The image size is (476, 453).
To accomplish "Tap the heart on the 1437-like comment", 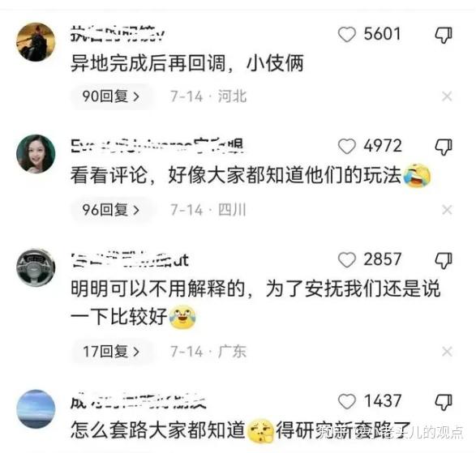I will coord(347,401).
